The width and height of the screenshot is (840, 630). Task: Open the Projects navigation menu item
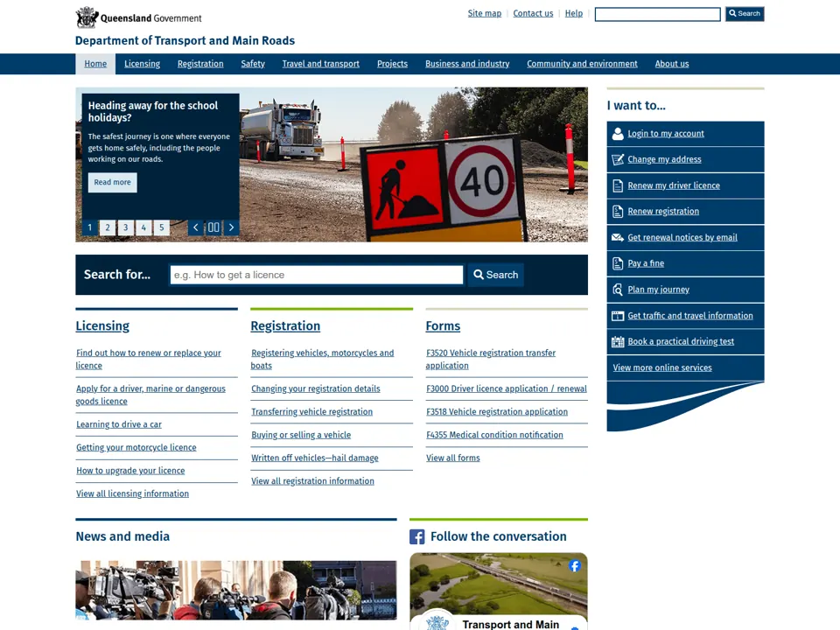click(392, 64)
